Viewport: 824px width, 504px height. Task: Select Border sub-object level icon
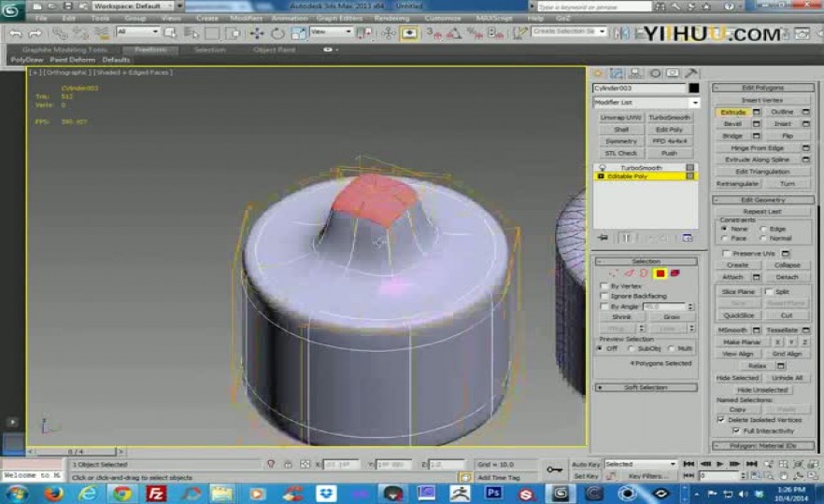coord(644,273)
